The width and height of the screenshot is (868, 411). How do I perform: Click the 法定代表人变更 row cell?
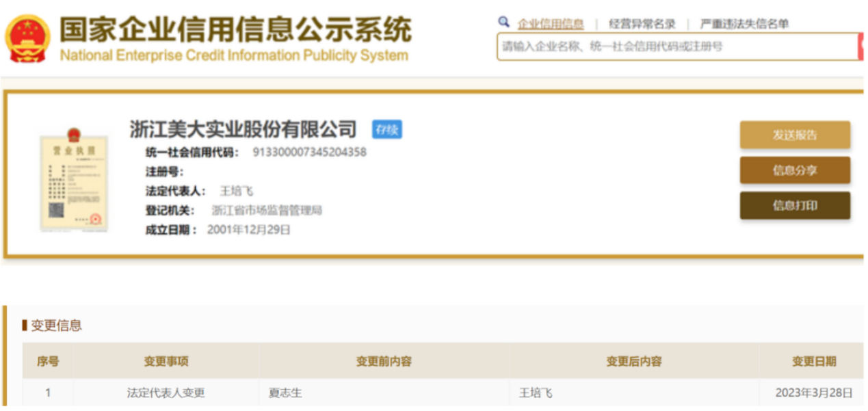(166, 393)
